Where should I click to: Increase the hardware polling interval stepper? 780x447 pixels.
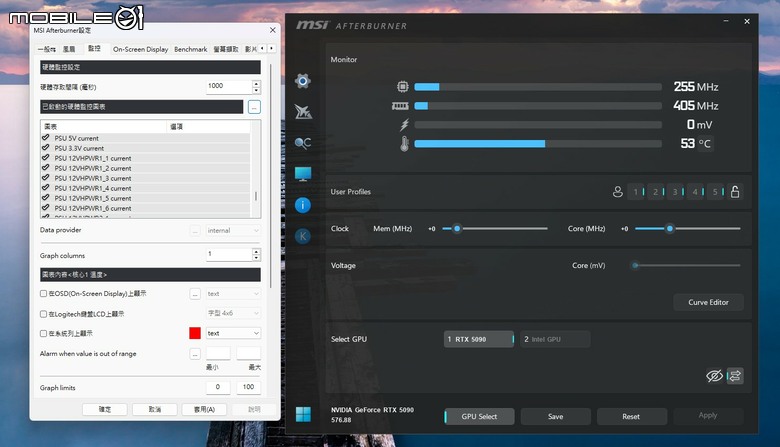[x=256, y=83]
